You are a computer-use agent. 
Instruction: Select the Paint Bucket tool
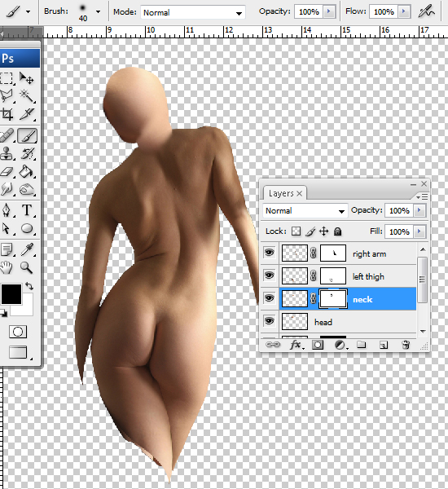pyautogui.click(x=27, y=171)
